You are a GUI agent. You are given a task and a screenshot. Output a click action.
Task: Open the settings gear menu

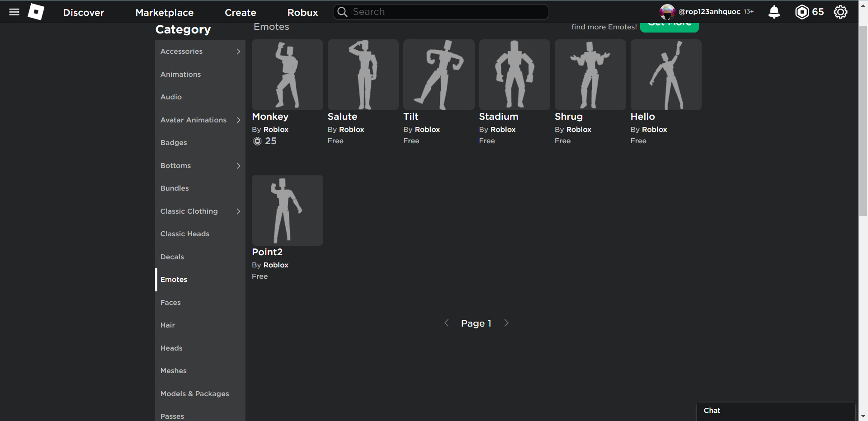click(840, 12)
